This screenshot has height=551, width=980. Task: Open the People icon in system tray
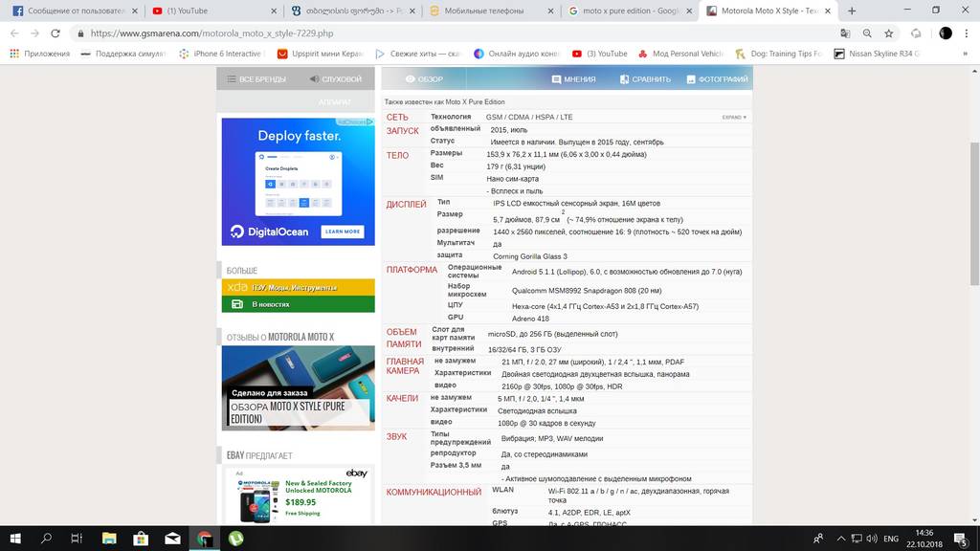[x=817, y=539]
